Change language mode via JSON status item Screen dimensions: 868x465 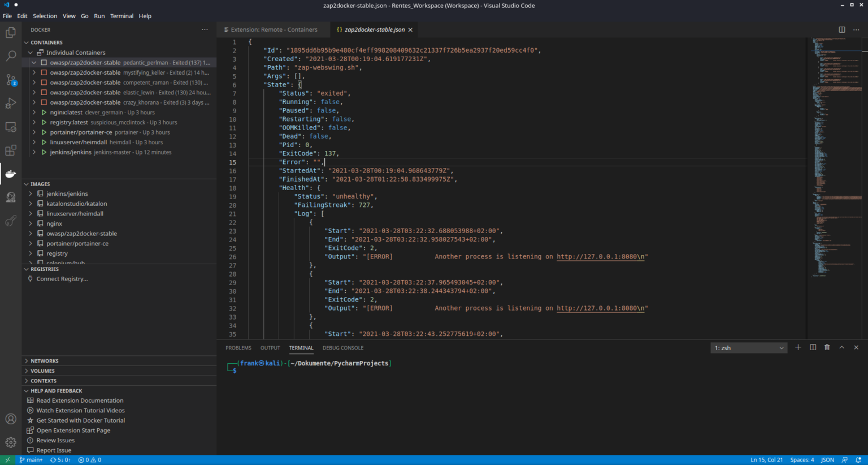[x=827, y=460]
